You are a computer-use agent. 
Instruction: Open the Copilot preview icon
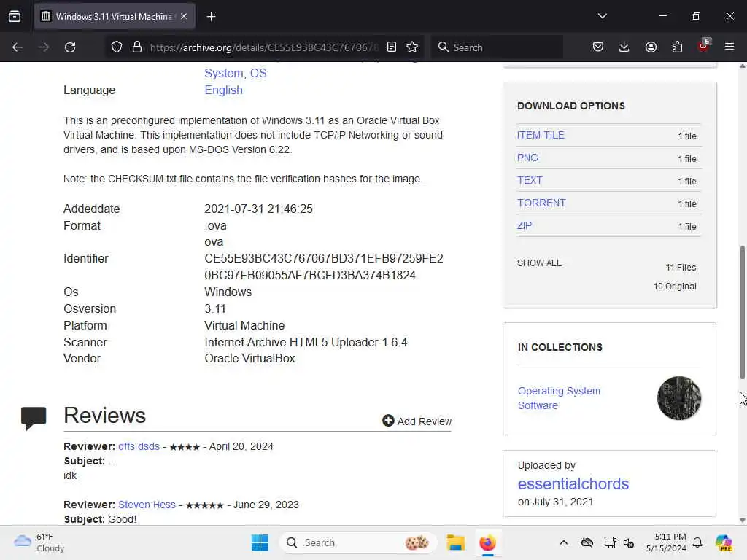724,542
